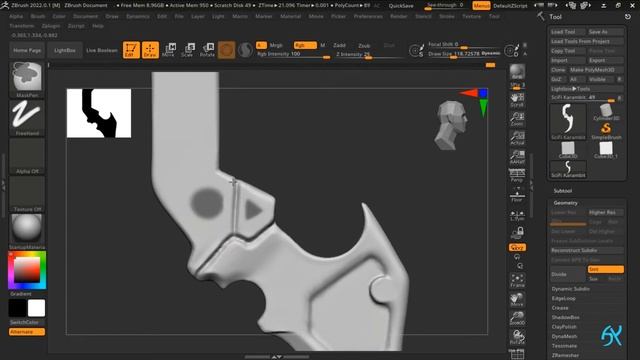Click the BPR render sphere icon
This screenshot has width=640, height=360.
tap(517, 72)
